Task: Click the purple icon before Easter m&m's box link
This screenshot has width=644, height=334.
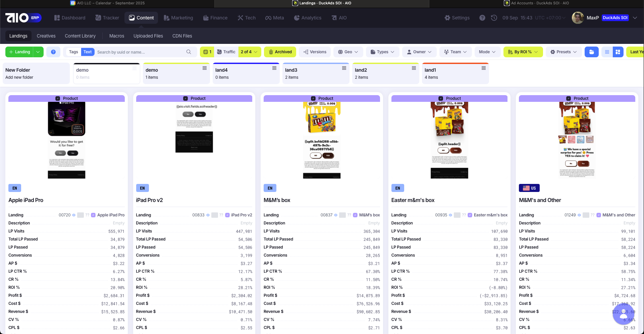Action: point(470,215)
